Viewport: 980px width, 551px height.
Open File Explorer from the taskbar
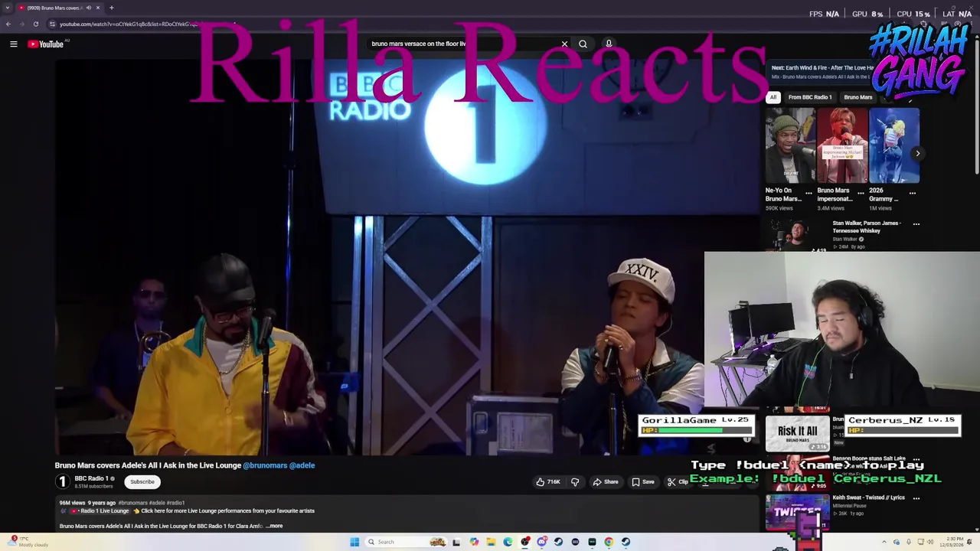click(491, 542)
